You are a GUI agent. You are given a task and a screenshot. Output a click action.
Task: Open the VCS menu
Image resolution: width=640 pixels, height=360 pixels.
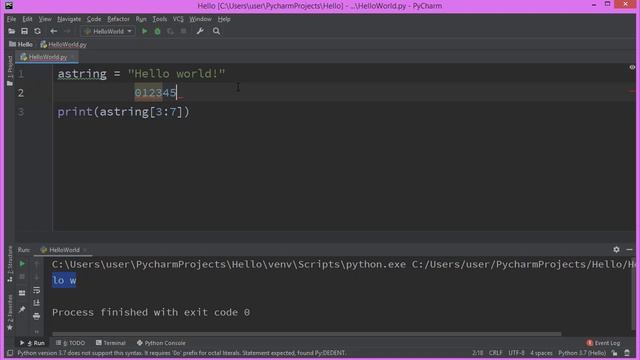[178, 19]
